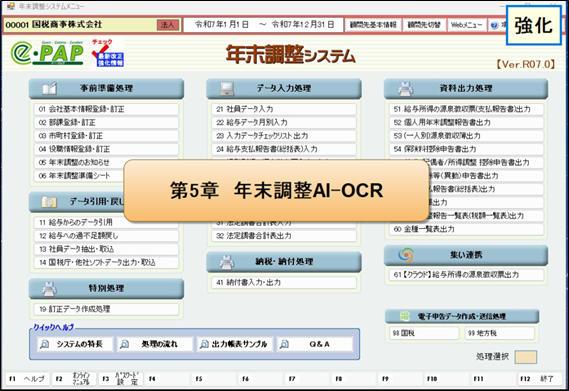Open 24 給与支払報告書(総括表)入力

(x=284, y=149)
